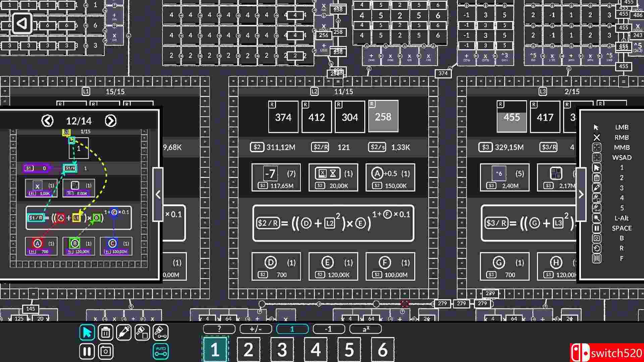
Task: Advance guide to next page via arrow
Action: [x=111, y=121]
